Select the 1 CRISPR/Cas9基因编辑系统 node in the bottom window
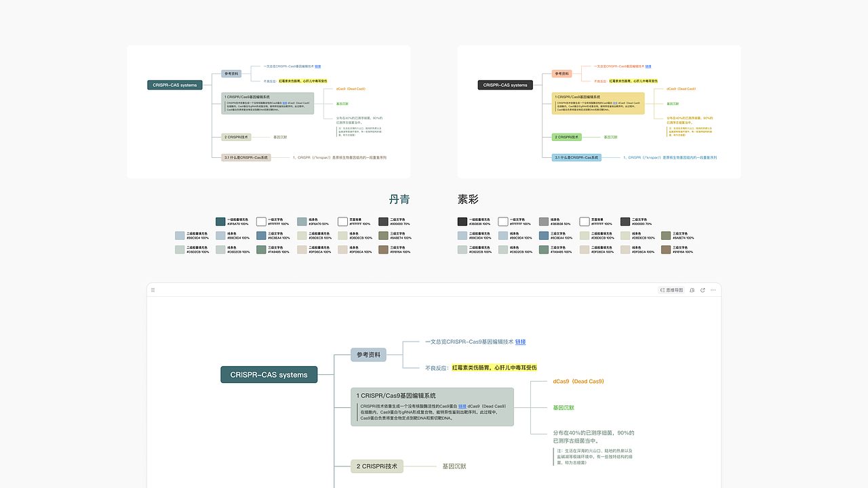This screenshot has width=868, height=488. 432,407
